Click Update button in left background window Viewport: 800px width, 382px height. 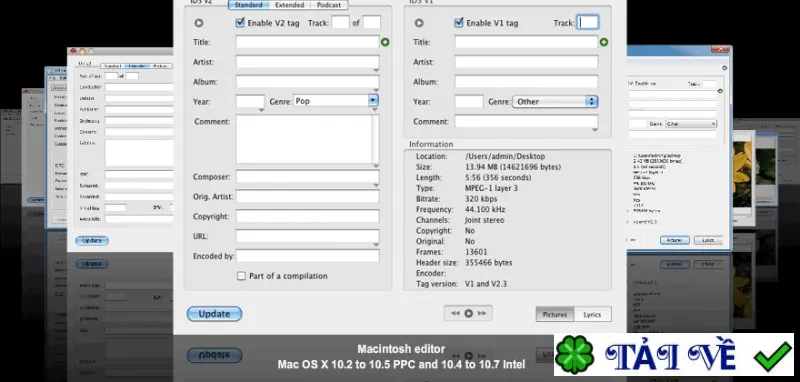(x=92, y=240)
